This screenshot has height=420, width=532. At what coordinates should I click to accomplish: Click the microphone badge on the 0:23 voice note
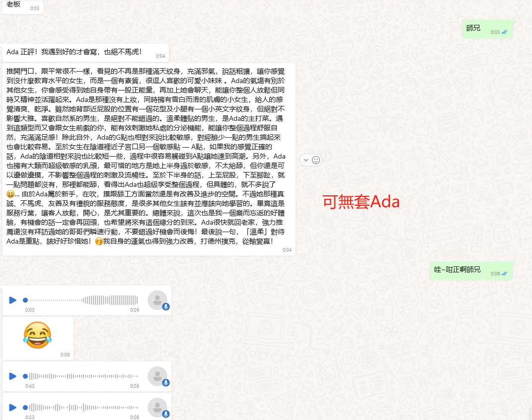(166, 414)
